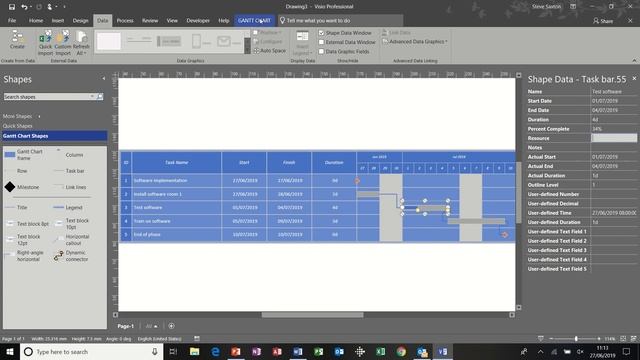The width and height of the screenshot is (640, 360).
Task: Select the Link lines shape
Action: pyautogui.click(x=71, y=187)
